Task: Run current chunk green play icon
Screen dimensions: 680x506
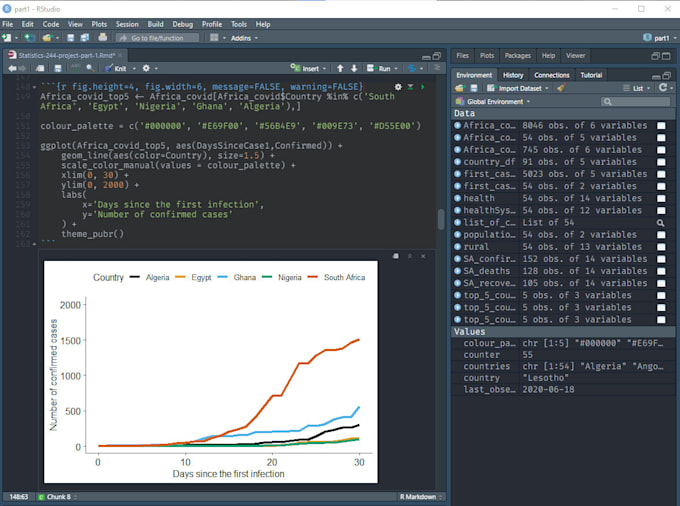Action: [x=423, y=87]
